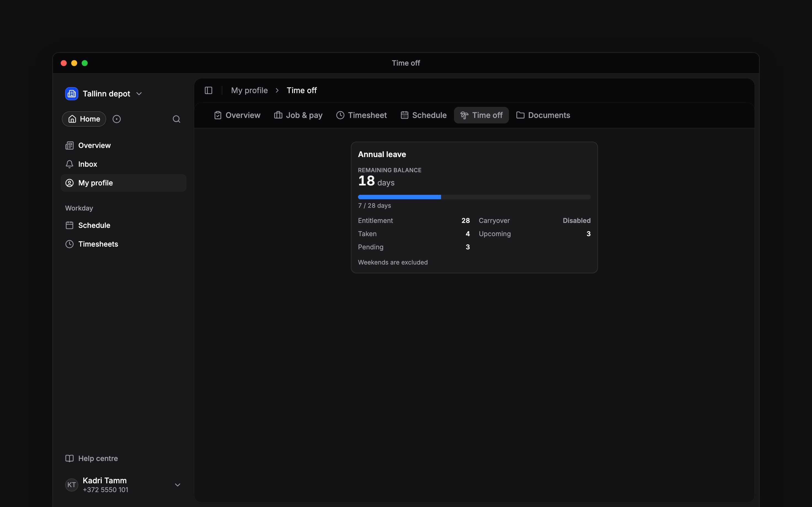Open Timesheets via the clock icon

70,244
